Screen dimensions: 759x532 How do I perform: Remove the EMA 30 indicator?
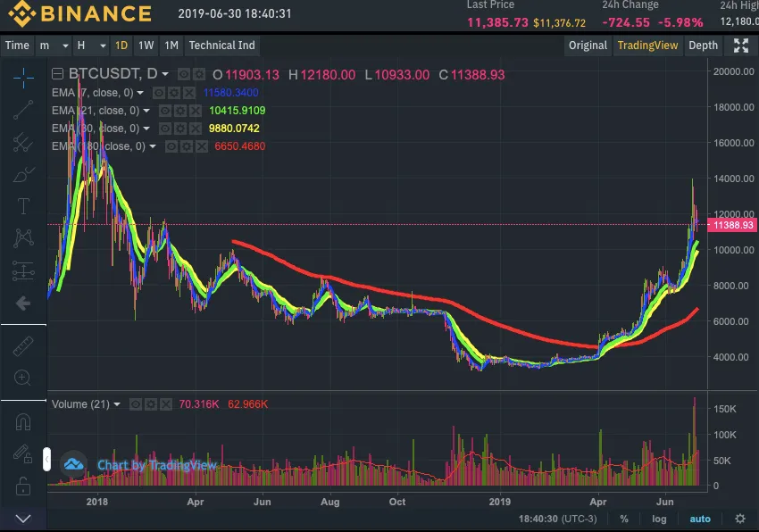[x=195, y=129]
